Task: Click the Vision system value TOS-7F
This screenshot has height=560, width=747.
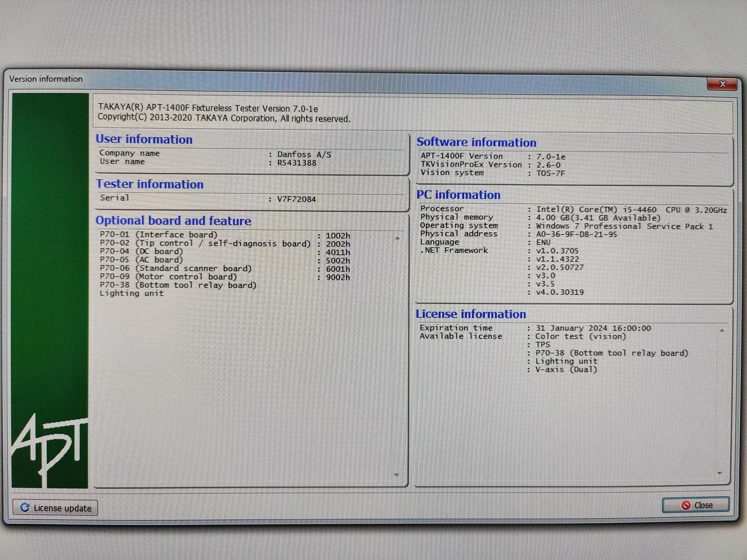Action: [550, 173]
